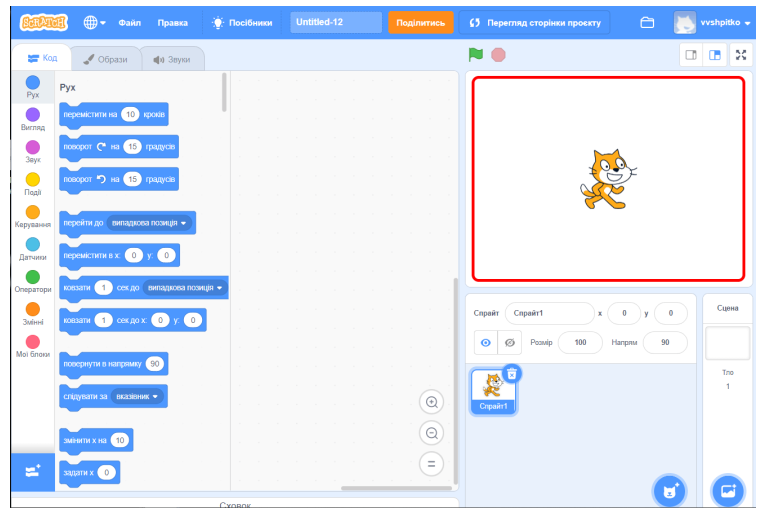This screenshot has width=763, height=517.
Task: Open the add extension button
Action: 33,471
